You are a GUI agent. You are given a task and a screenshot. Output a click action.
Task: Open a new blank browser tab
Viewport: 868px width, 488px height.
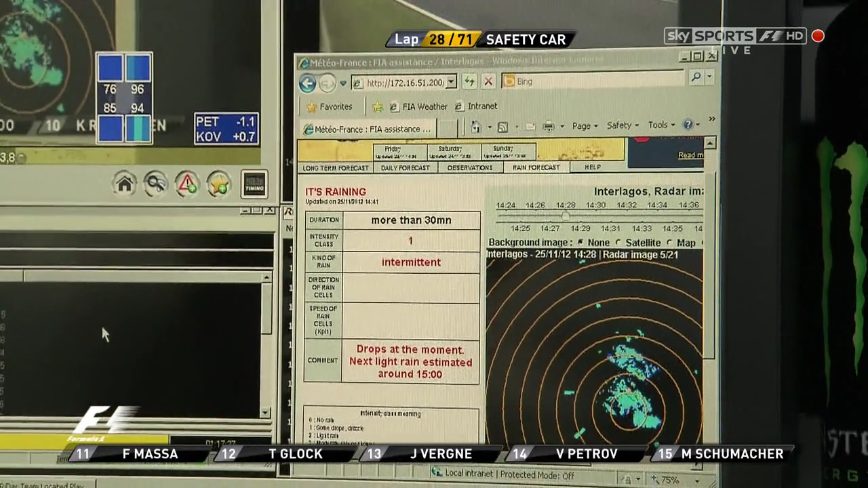(x=447, y=128)
